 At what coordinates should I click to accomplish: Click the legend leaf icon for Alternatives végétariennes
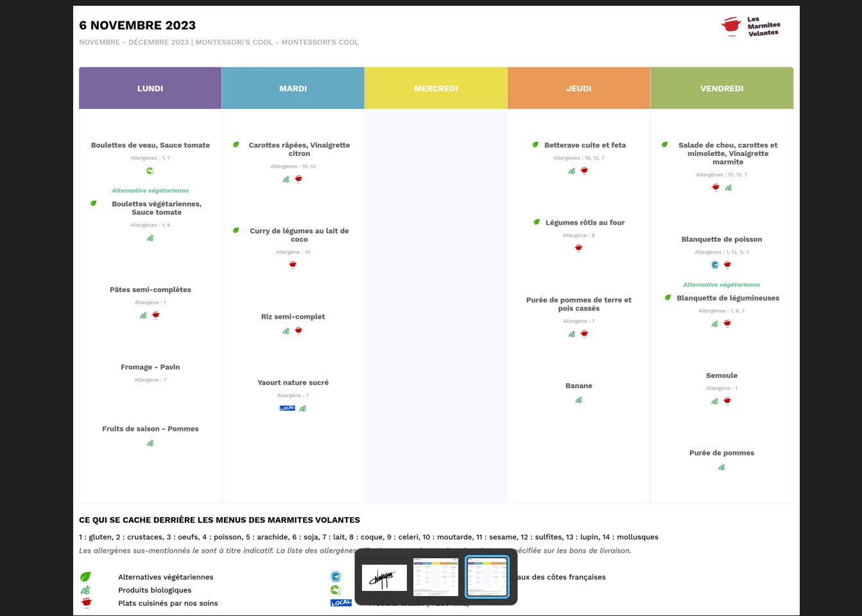point(85,577)
